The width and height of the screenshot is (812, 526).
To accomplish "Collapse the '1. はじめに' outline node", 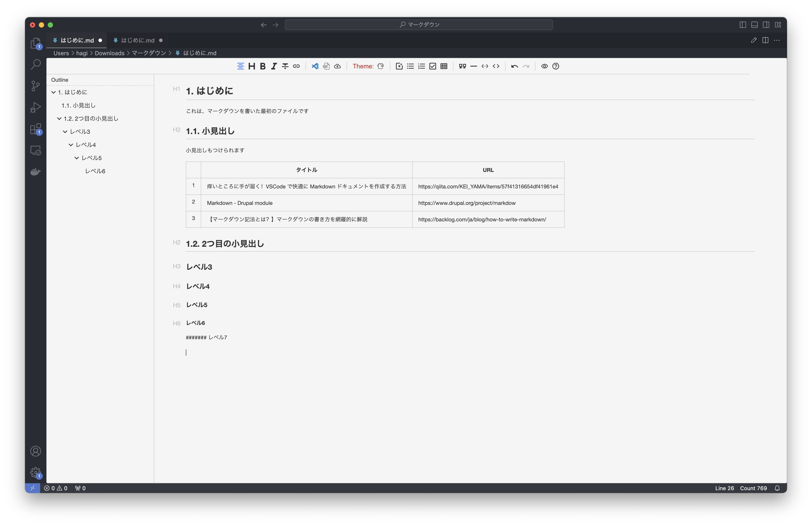I will tap(53, 92).
